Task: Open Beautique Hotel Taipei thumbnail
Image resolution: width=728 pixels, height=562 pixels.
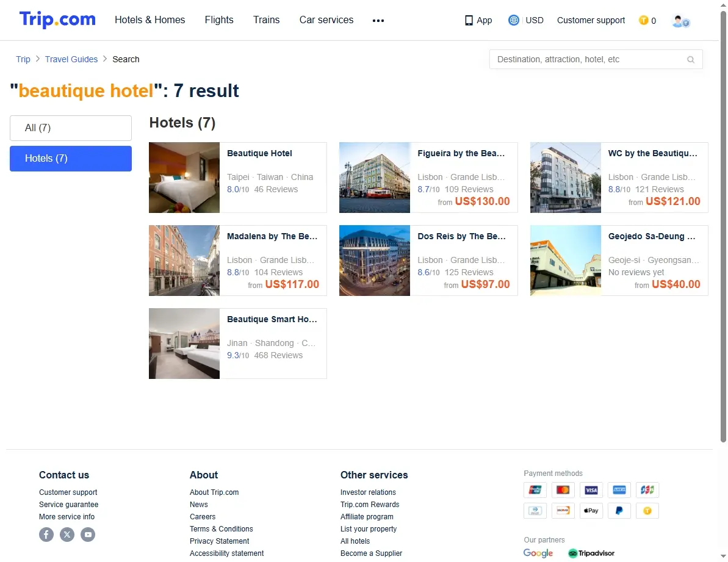Action: pos(184,178)
